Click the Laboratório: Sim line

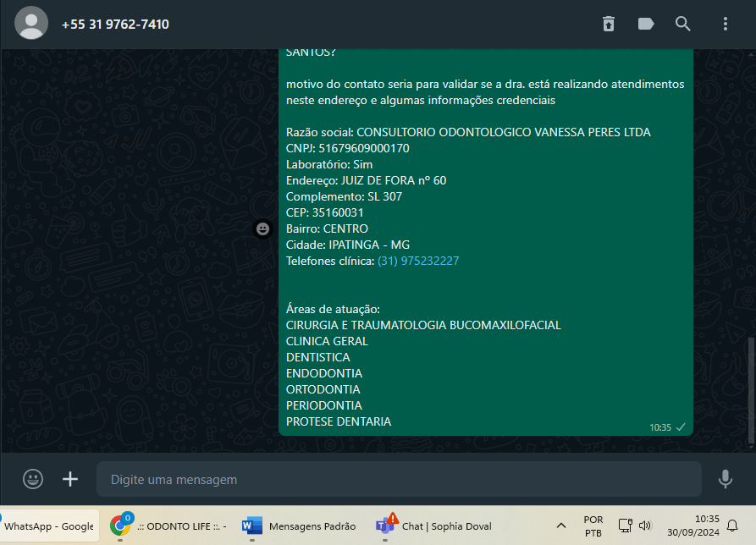pos(329,164)
